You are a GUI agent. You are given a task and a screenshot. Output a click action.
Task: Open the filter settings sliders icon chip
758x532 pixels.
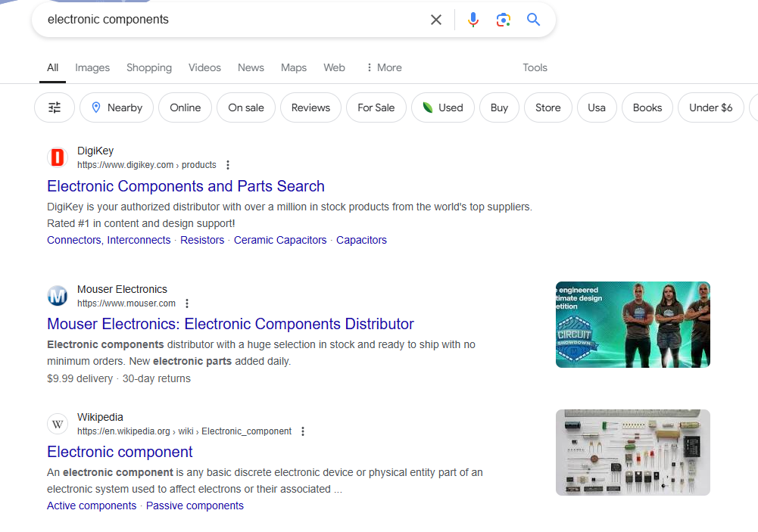click(55, 107)
